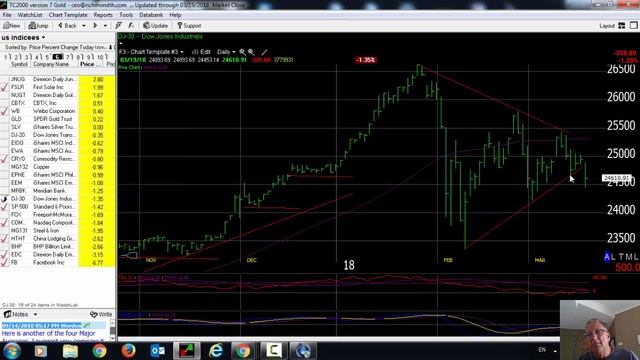Toggle the flag checkmark for DJ-30

(4, 199)
